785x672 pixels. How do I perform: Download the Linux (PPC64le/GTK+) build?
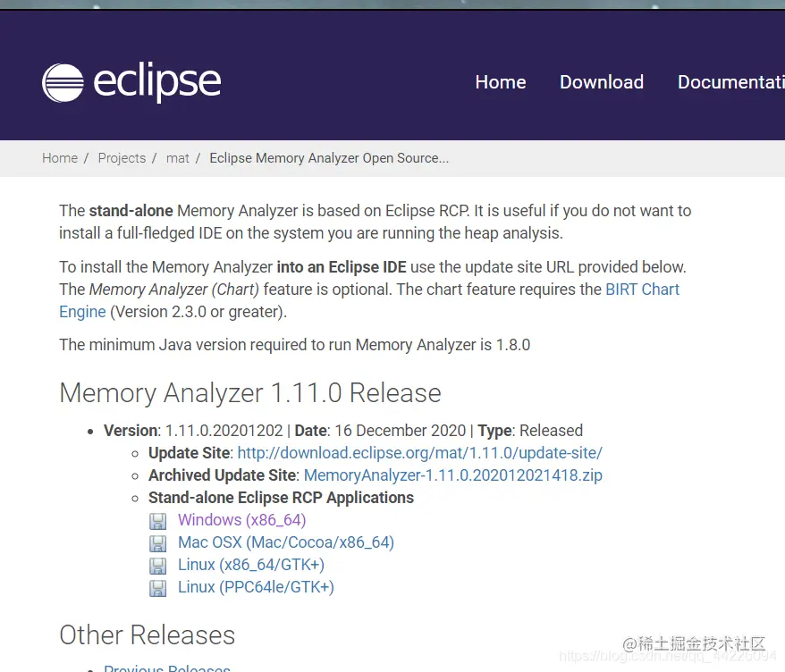coord(256,587)
